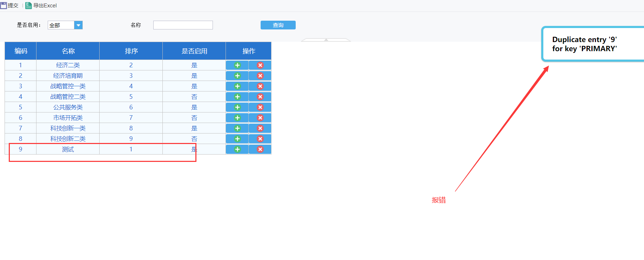Click the 名称 column header

pyautogui.click(x=68, y=51)
